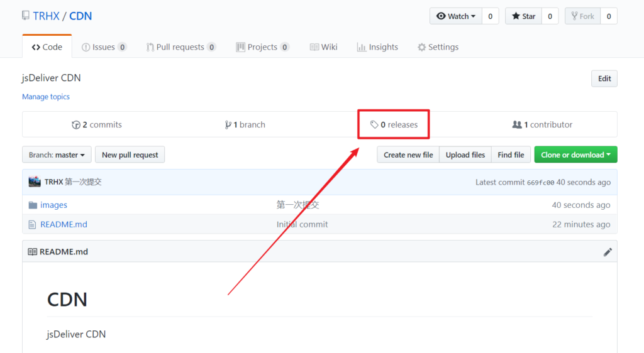The width and height of the screenshot is (644, 353).
Task: Open commit hash 669fc00
Action: (x=540, y=182)
